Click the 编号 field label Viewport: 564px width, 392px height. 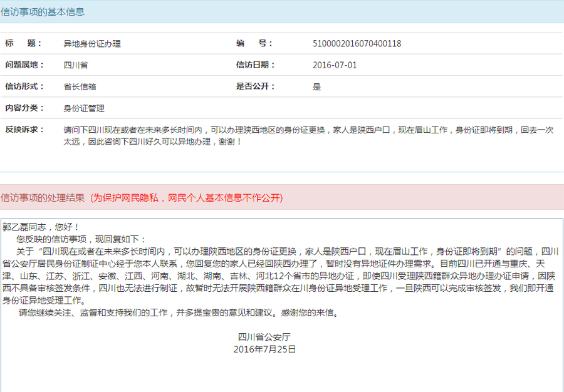tap(254, 43)
